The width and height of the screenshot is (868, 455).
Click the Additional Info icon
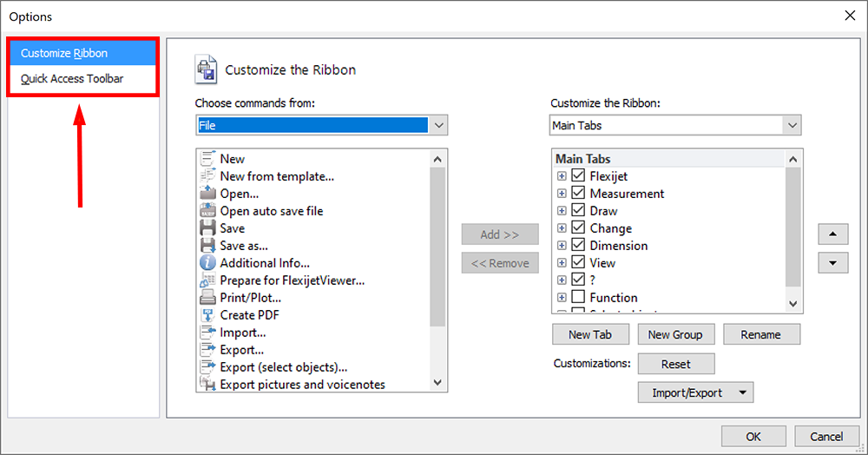click(x=207, y=262)
